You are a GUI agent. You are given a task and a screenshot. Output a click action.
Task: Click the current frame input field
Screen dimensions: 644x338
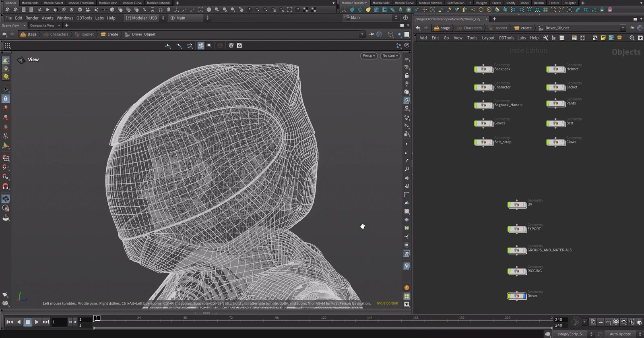point(59,322)
